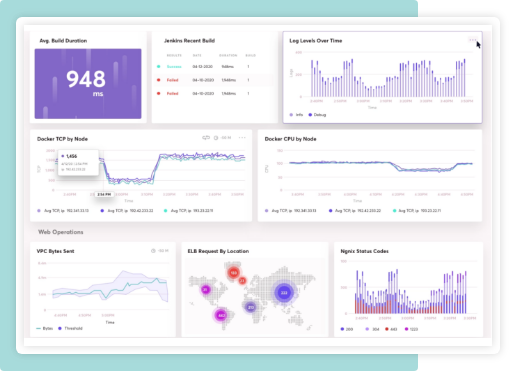Viewport: 512px width, 371px height.
Task: Click the violet 213 bubble on ELB map
Action: coord(251,307)
